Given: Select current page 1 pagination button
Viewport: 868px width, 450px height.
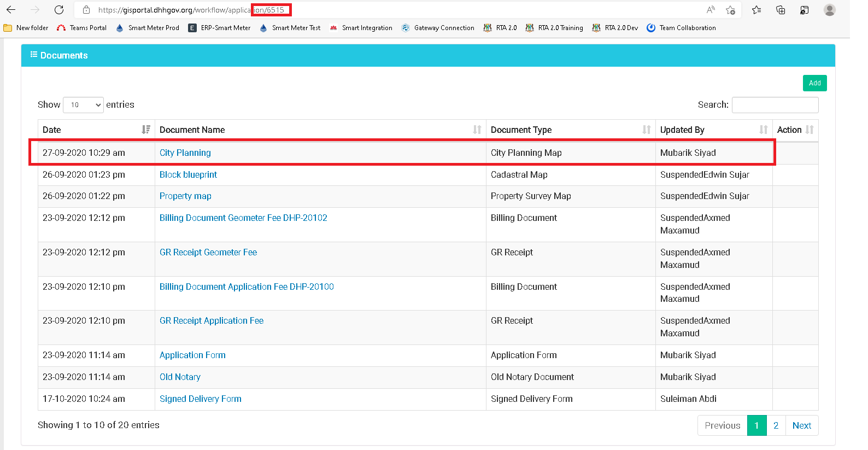Looking at the screenshot, I should pos(756,425).
